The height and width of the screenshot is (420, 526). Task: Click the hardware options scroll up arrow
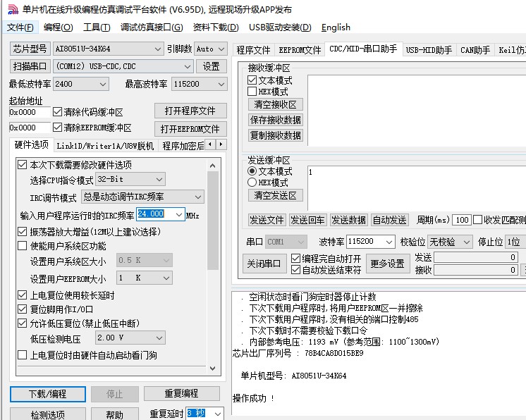click(212, 166)
